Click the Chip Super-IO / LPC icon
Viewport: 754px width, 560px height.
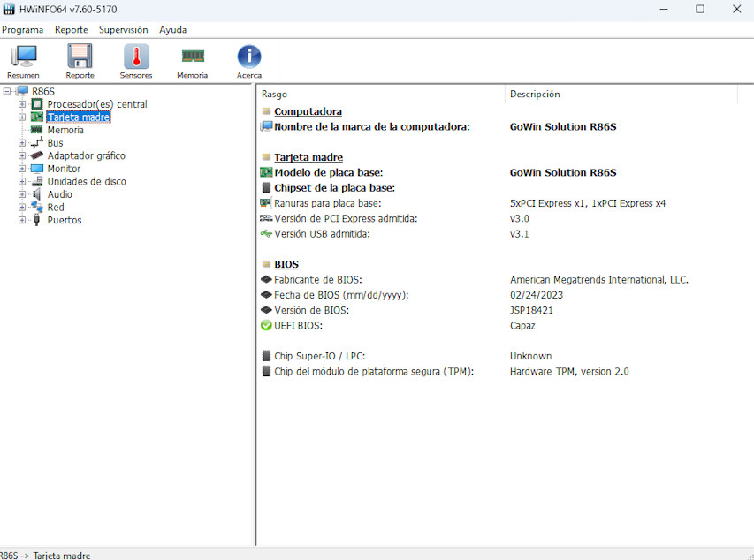tap(266, 356)
